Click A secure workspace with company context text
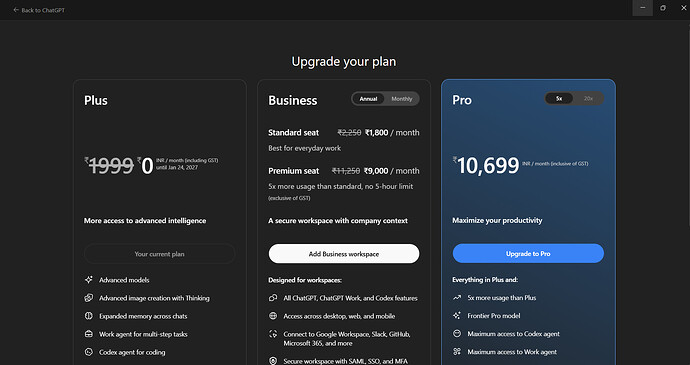The width and height of the screenshot is (690, 365). (338, 221)
